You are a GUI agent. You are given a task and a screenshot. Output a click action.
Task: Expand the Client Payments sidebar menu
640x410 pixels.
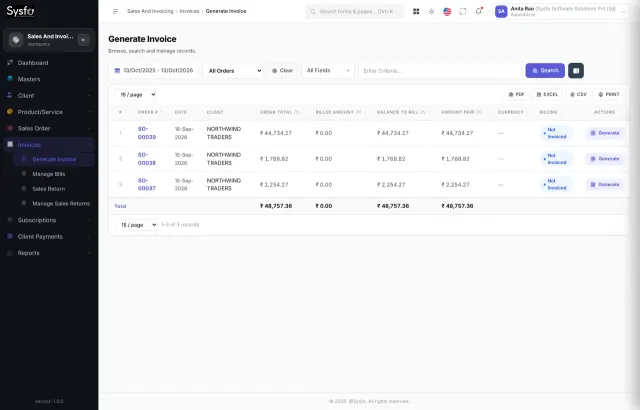[49, 237]
